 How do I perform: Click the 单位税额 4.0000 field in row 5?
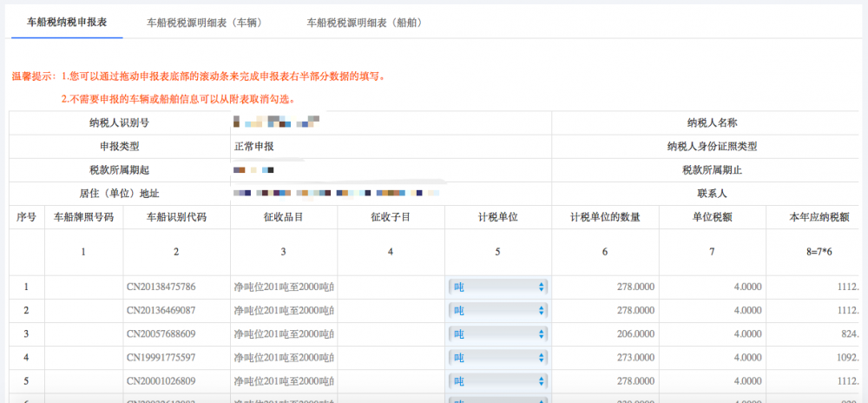(x=712, y=380)
